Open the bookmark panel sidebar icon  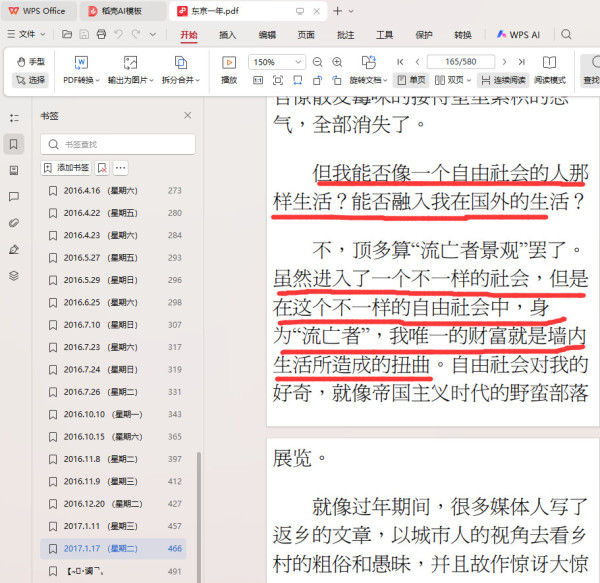pyautogui.click(x=14, y=144)
